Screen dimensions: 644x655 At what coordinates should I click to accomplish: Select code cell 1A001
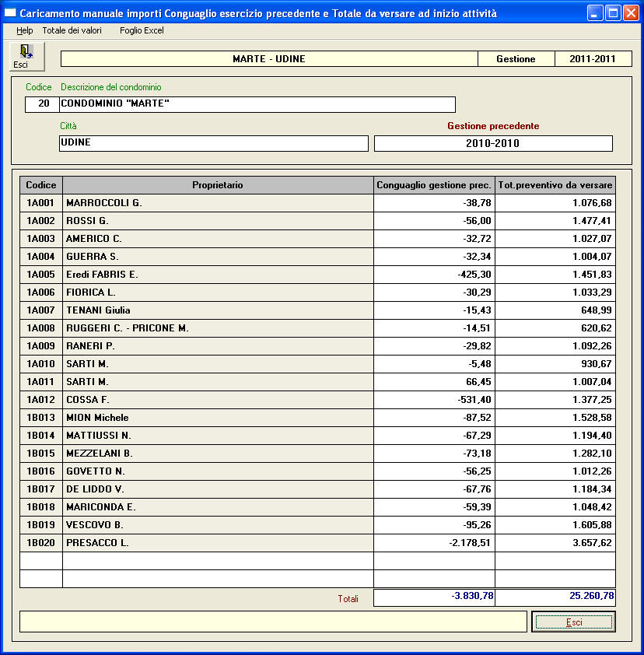tap(41, 203)
